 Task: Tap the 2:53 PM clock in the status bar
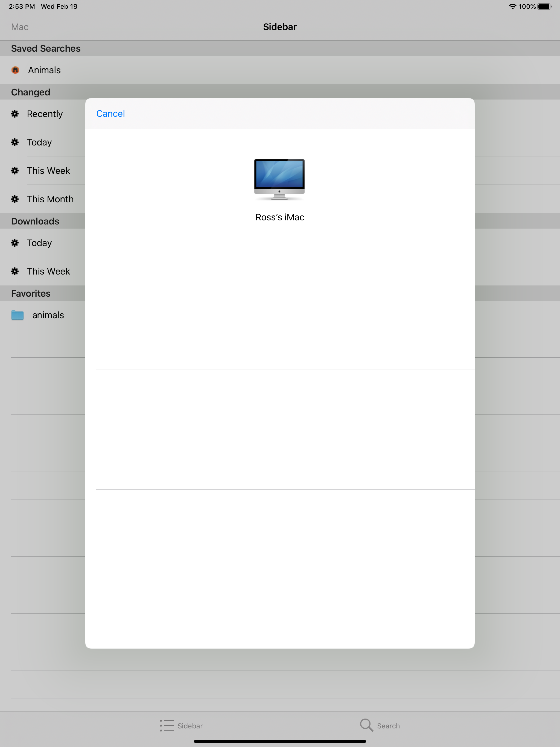22,6
